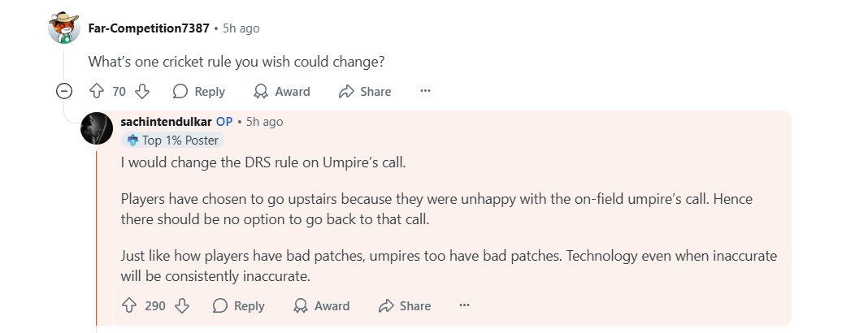The image size is (868, 333).
Task: Open sachintendulkar's profile link
Action: (x=166, y=122)
